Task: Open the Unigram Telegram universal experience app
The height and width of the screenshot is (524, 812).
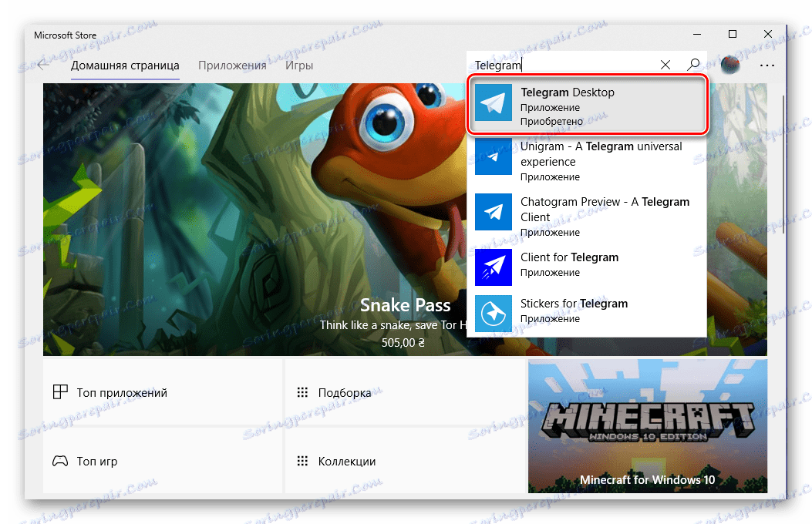Action: tap(493, 157)
